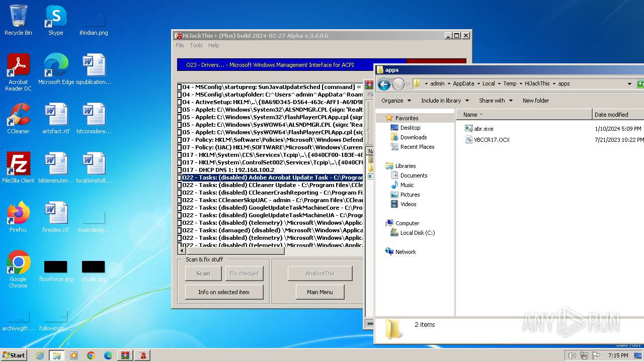This screenshot has width=644, height=362.
Task: Click the HiJackThis taskbar button
Action: pos(143,355)
